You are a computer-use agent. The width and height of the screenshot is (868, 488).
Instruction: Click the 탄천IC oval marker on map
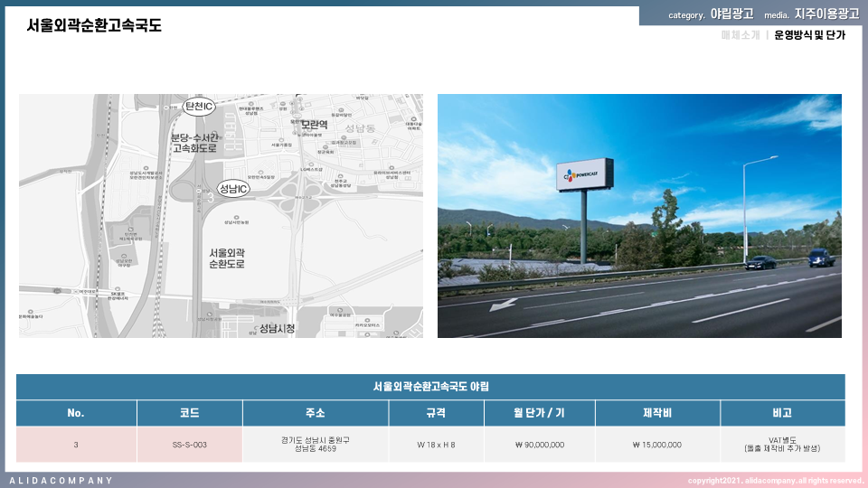pos(199,107)
